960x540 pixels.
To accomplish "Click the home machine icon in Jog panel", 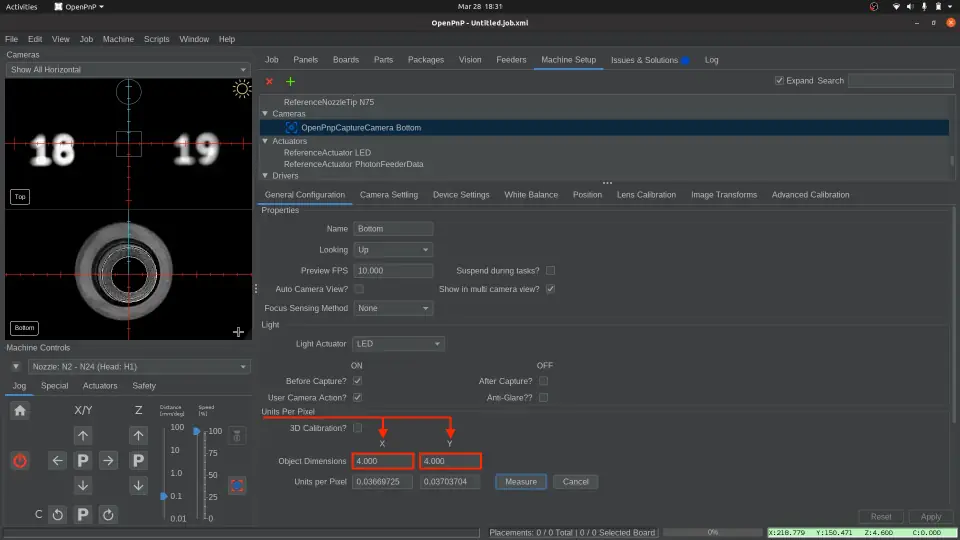I will pyautogui.click(x=20, y=410).
